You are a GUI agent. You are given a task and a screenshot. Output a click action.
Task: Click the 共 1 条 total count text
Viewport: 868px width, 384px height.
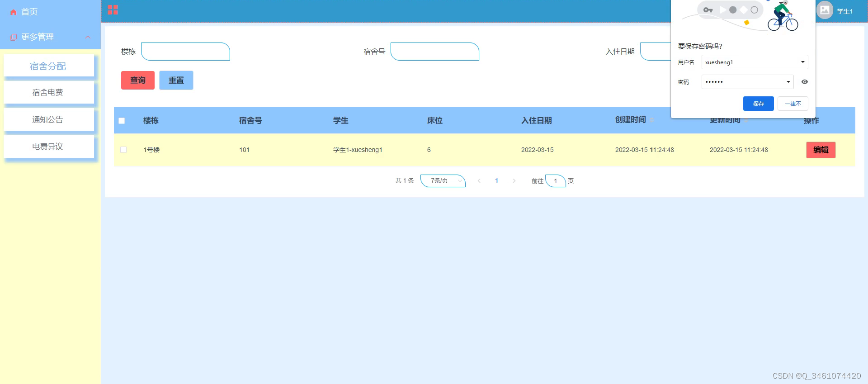[x=405, y=180]
